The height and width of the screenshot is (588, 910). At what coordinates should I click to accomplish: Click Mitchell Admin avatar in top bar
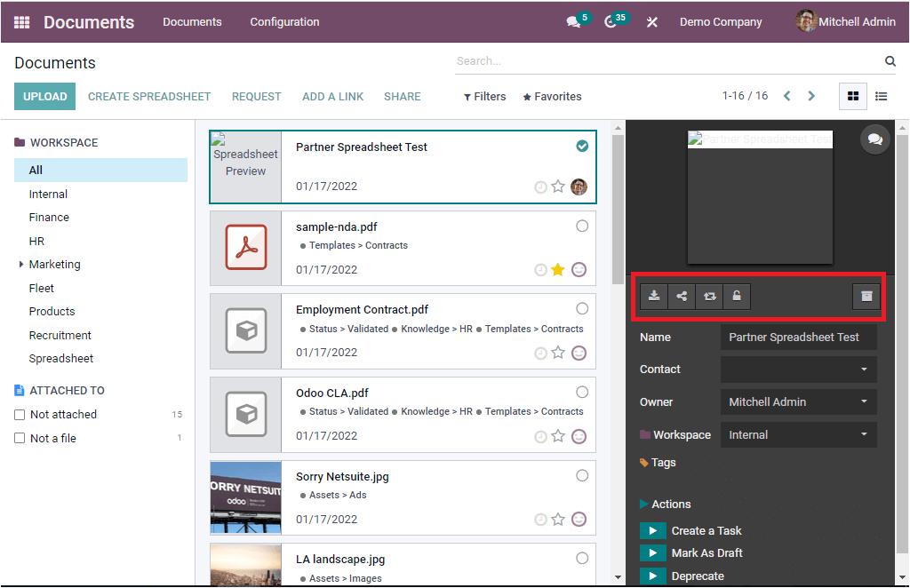click(x=806, y=21)
